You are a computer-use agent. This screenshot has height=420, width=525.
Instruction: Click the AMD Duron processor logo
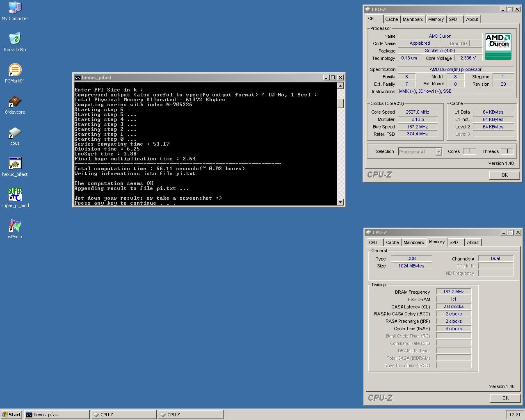click(x=498, y=46)
